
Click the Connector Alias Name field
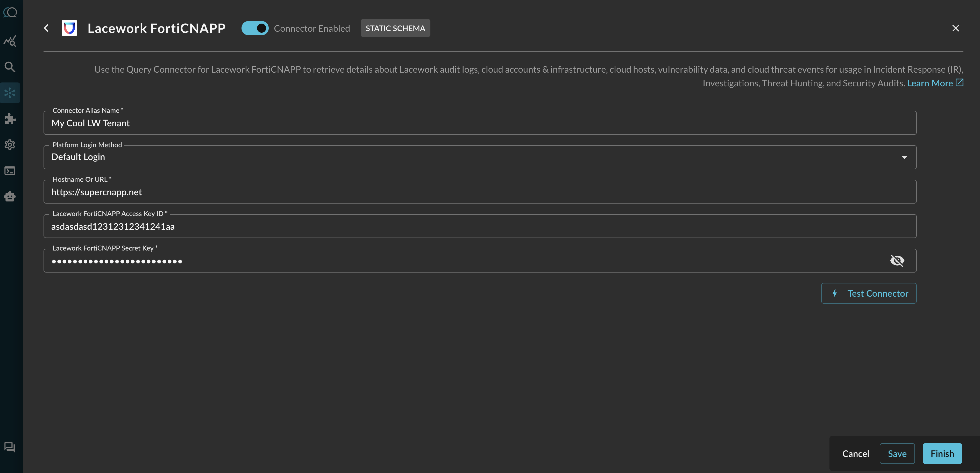point(480,123)
